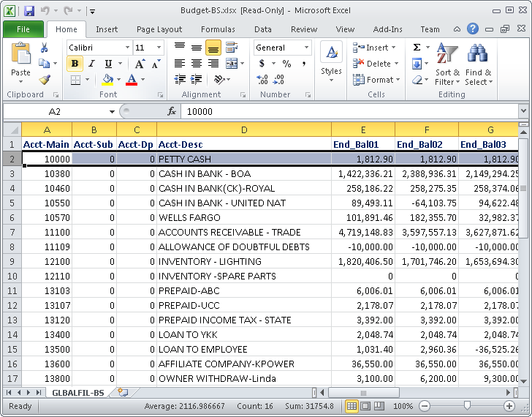Open the Name Box dropdown arrow

(112, 111)
